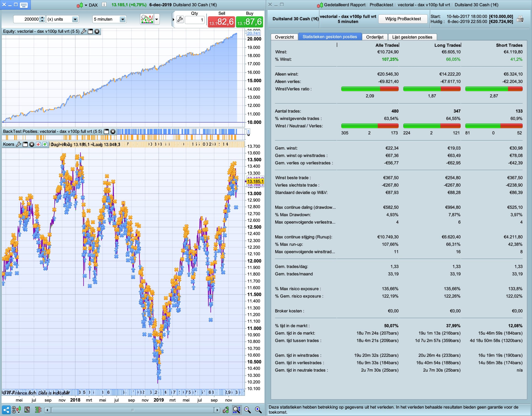
Task: Click the order book ladder icon
Action: point(38,410)
